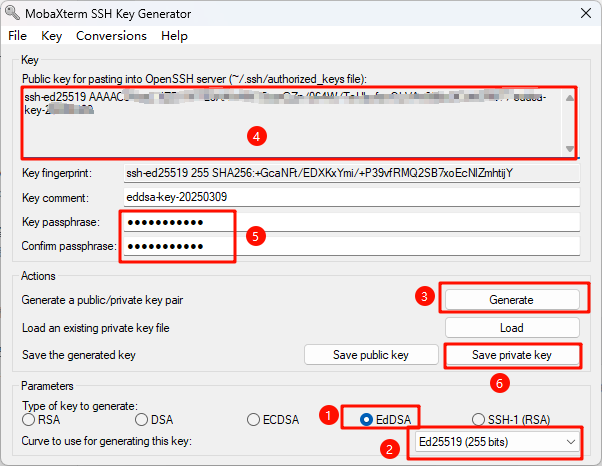602x466 pixels.
Task: Select the ECDSA key type
Action: tap(273, 420)
